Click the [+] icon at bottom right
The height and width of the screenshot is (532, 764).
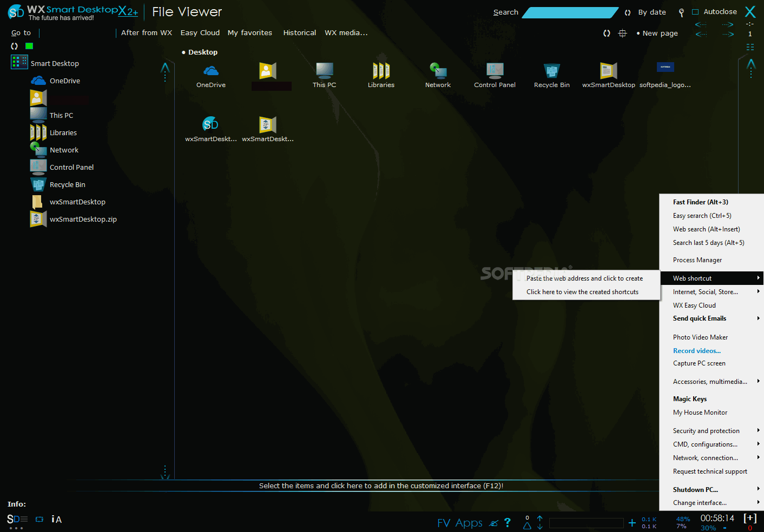(750, 518)
